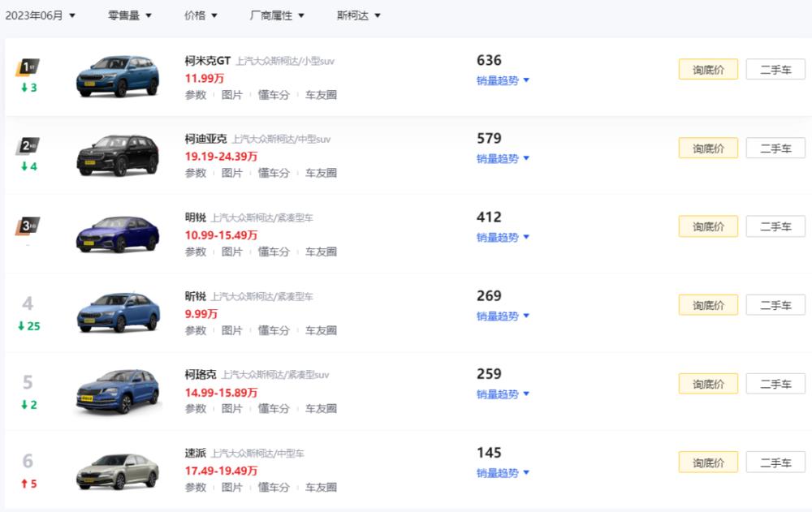
Task: Click 询底价 button for 柯迪亚克
Action: pos(707,148)
